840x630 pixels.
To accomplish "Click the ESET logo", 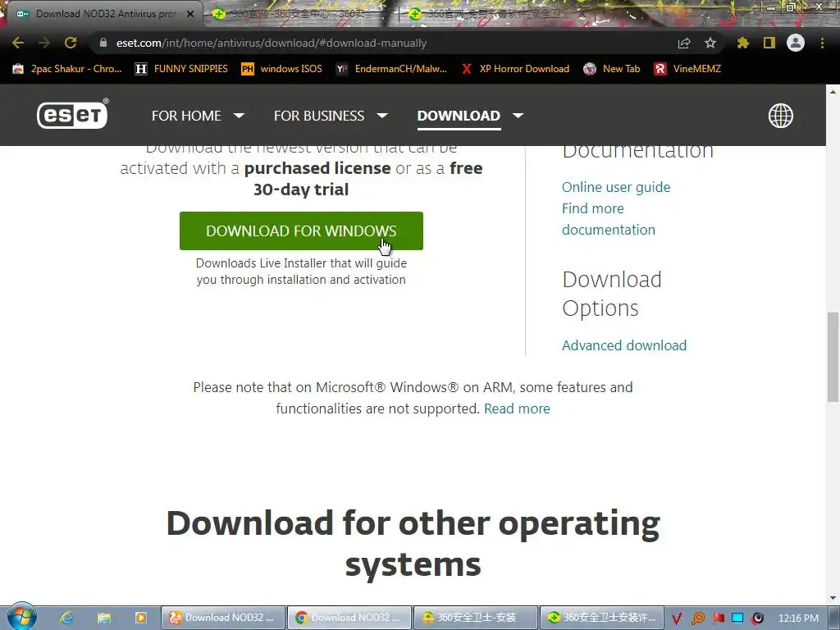I will point(73,113).
